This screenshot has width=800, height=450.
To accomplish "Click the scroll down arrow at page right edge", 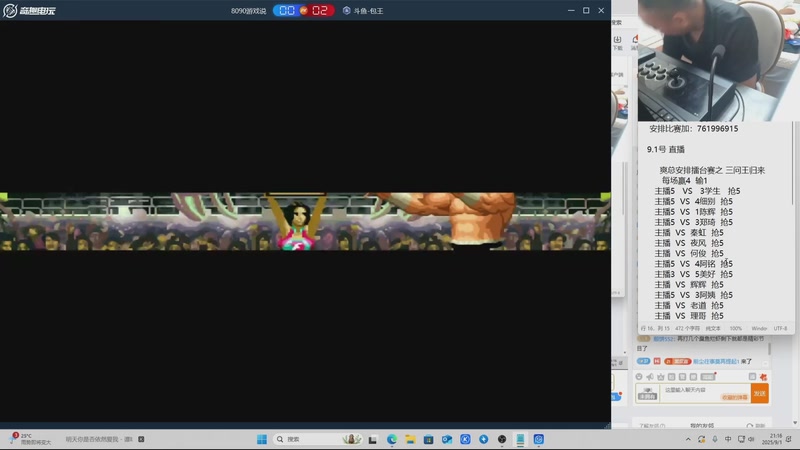I will (795, 423).
